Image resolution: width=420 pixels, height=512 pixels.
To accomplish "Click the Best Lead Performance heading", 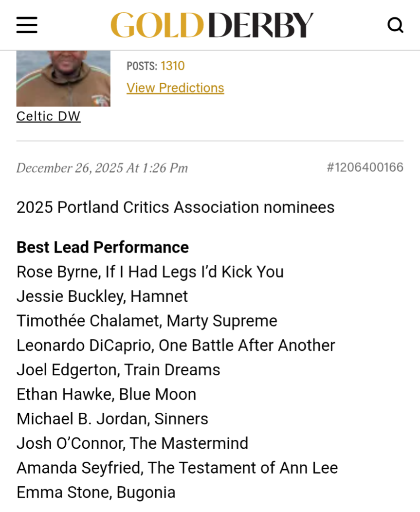I will [103, 247].
